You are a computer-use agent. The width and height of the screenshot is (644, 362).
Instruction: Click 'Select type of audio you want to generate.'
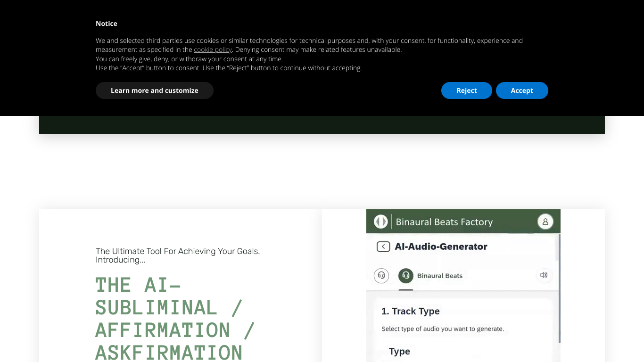pos(443,329)
